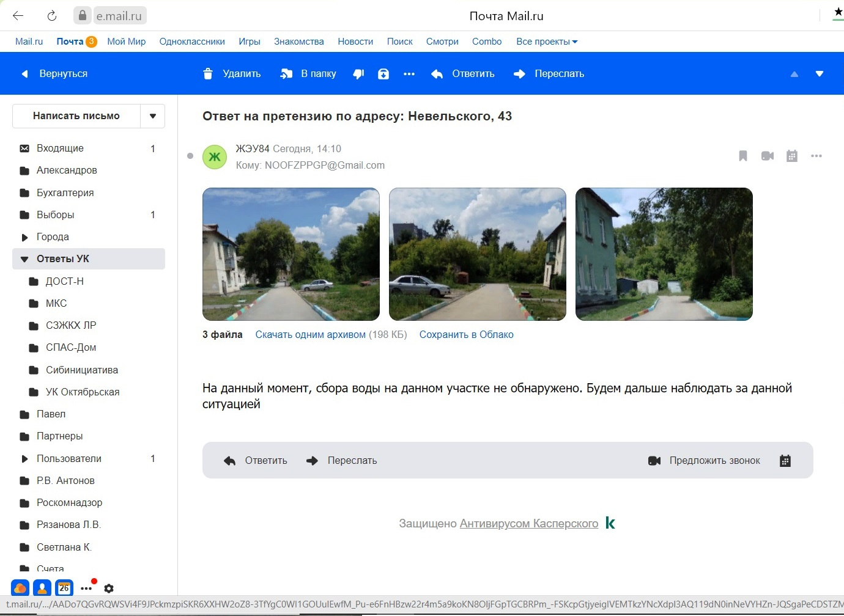
Task: Select Почта tab in top navigation
Action: tap(70, 42)
